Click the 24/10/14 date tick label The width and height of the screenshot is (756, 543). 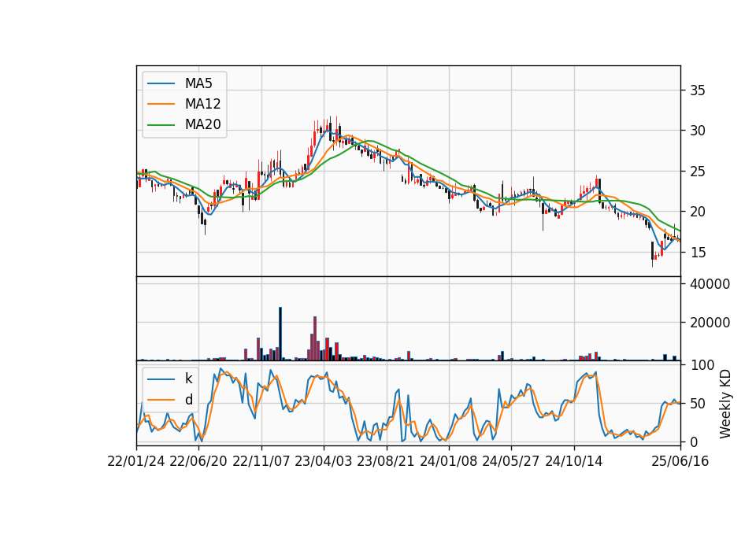tap(574, 462)
